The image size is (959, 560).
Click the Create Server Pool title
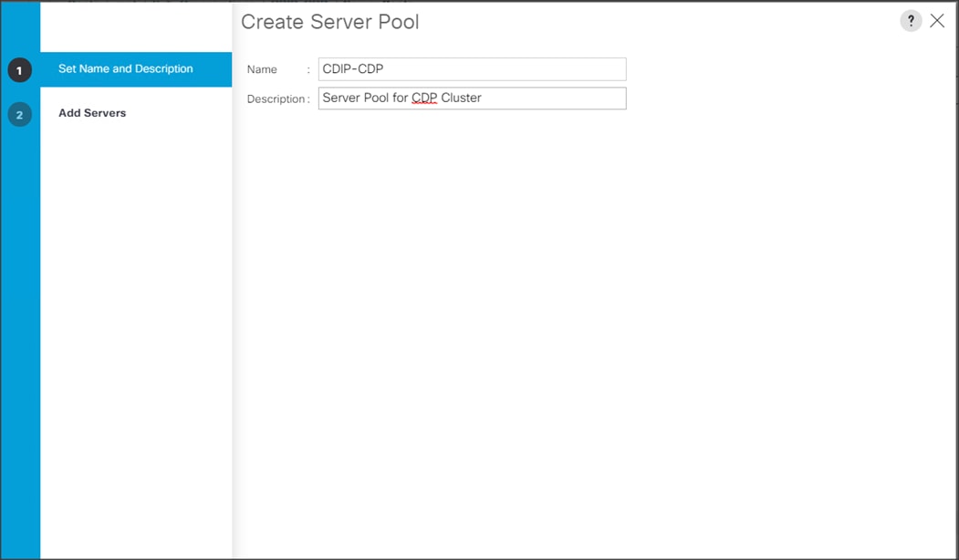tap(330, 22)
